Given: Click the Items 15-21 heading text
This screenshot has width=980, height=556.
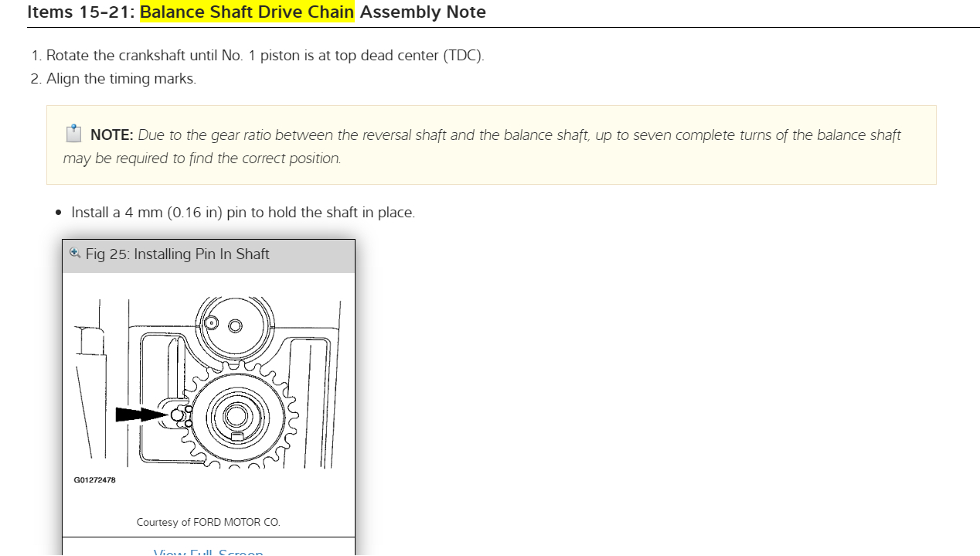Looking at the screenshot, I should click(80, 12).
